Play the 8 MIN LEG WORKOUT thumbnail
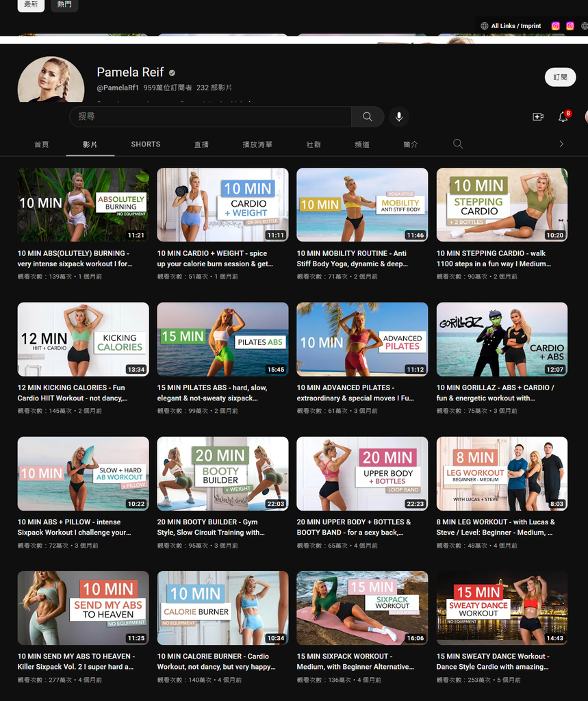 click(x=502, y=474)
